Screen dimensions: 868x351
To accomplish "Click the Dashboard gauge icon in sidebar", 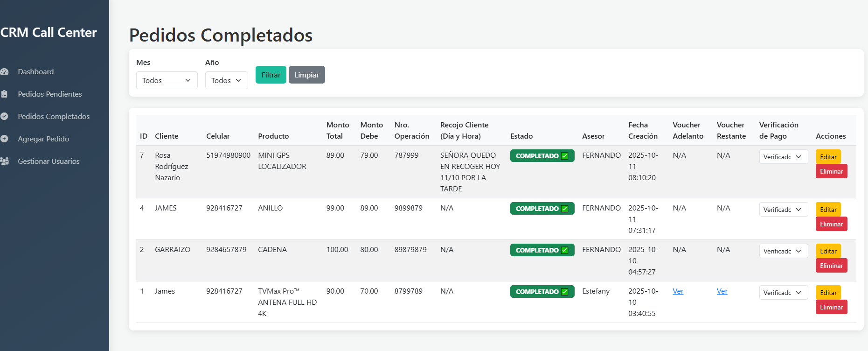I will pos(5,72).
